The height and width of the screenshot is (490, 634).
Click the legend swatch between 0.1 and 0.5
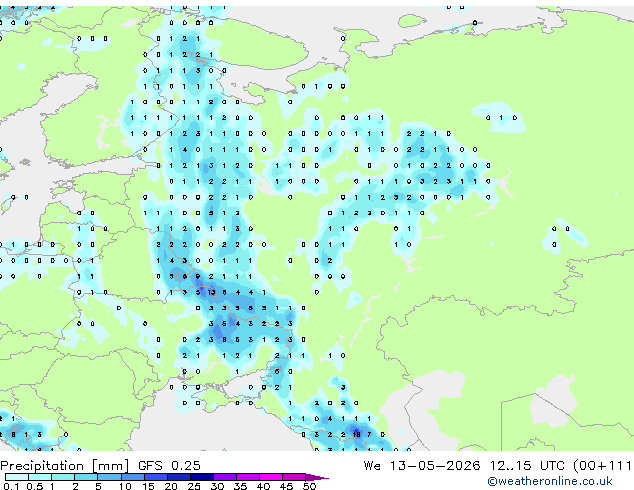[x=17, y=477]
